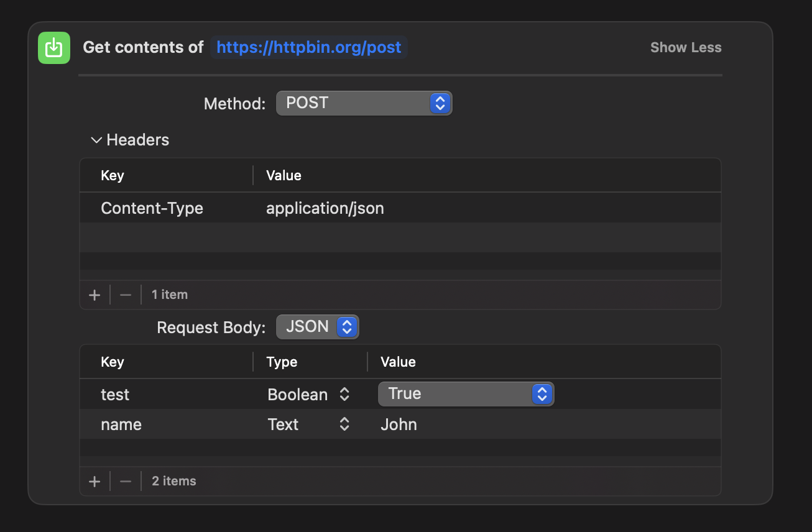Change the Text type of name row

[x=309, y=424]
